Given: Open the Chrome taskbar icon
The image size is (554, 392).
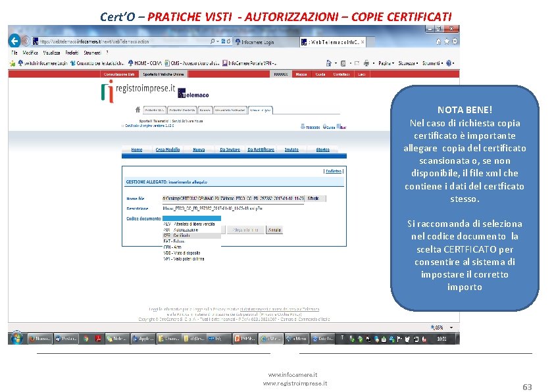Looking at the screenshot, I should pos(86,339).
